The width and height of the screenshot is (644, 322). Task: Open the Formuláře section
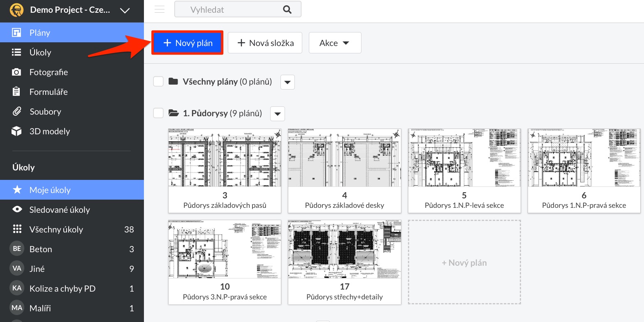(x=72, y=92)
